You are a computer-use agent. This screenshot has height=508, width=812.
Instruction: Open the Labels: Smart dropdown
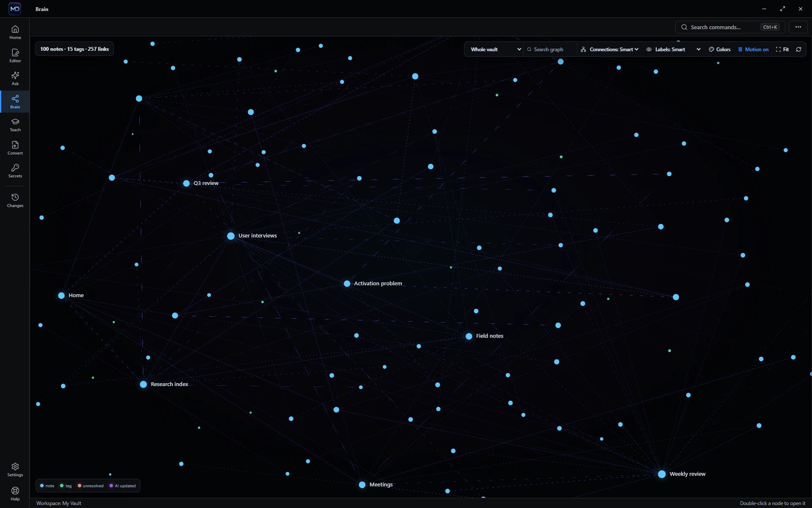coord(673,50)
